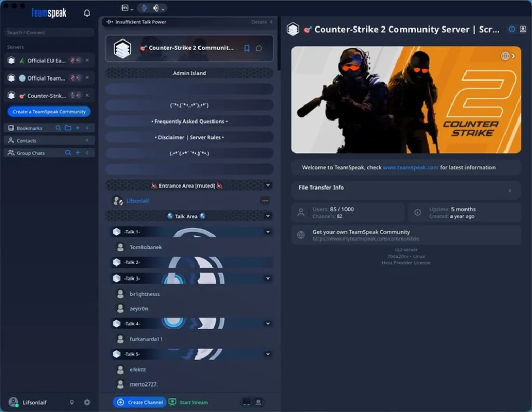Click the image icon beside server title

[x=523, y=30]
